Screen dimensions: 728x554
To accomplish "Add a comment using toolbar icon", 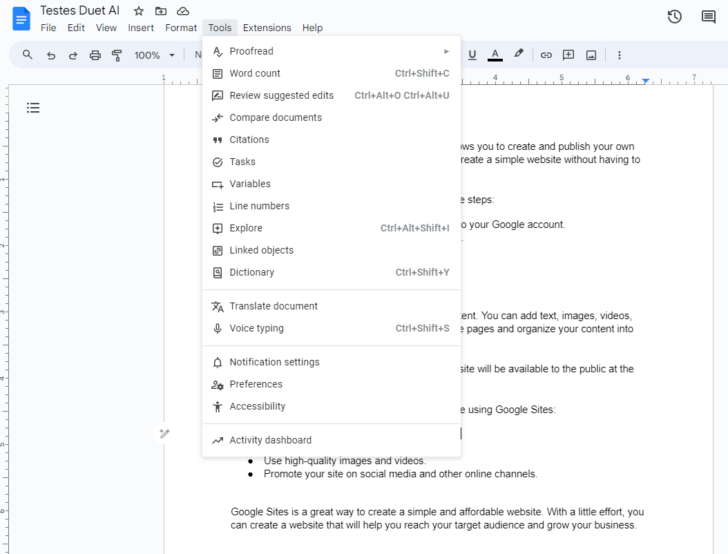I will pos(568,55).
